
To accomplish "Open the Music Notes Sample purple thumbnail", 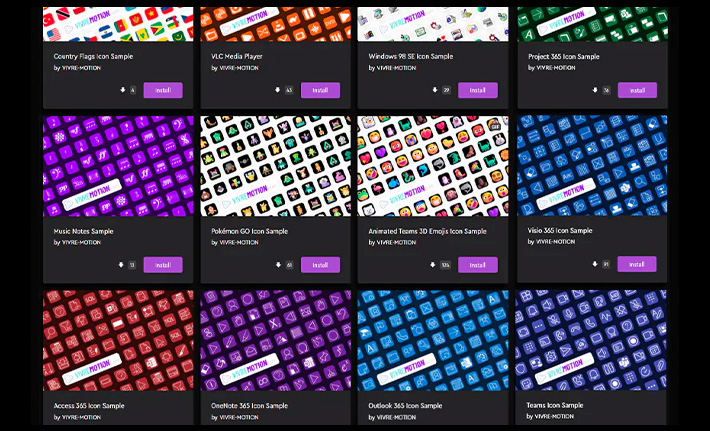I will pos(118,166).
